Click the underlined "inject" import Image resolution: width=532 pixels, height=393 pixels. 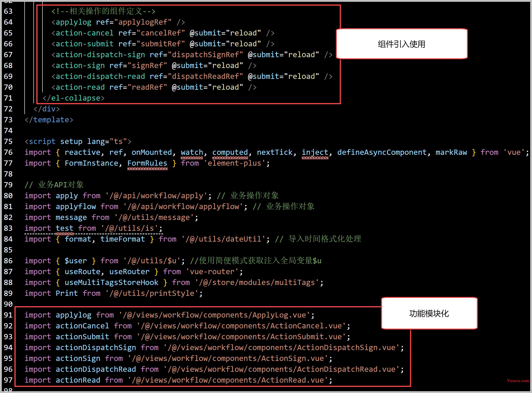(x=315, y=152)
